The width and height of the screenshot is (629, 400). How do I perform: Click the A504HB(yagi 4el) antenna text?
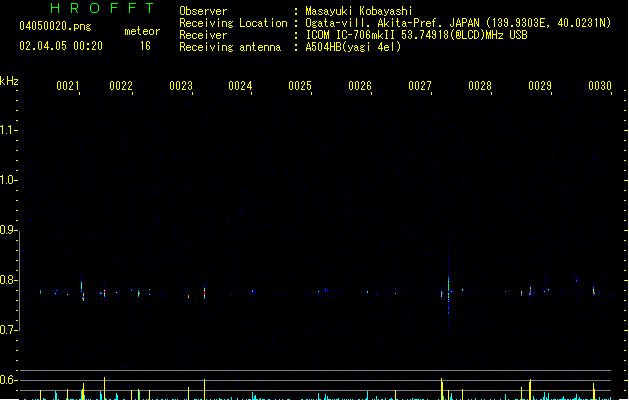point(353,47)
